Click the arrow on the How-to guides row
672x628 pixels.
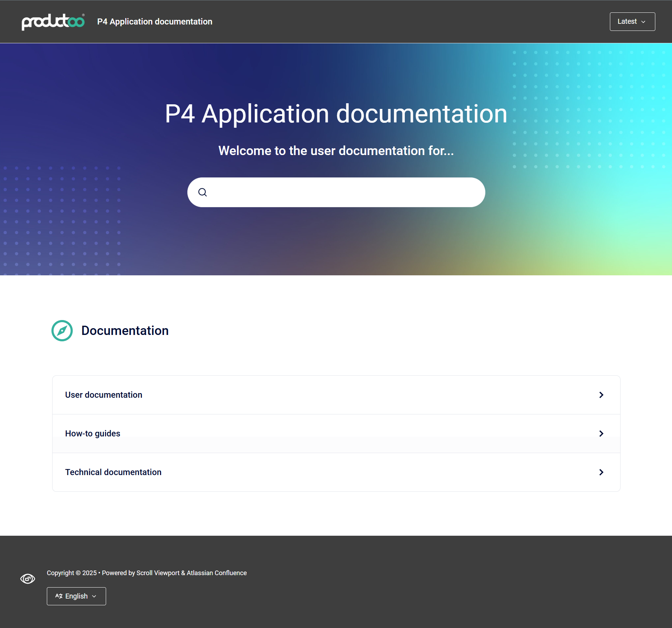[601, 434]
